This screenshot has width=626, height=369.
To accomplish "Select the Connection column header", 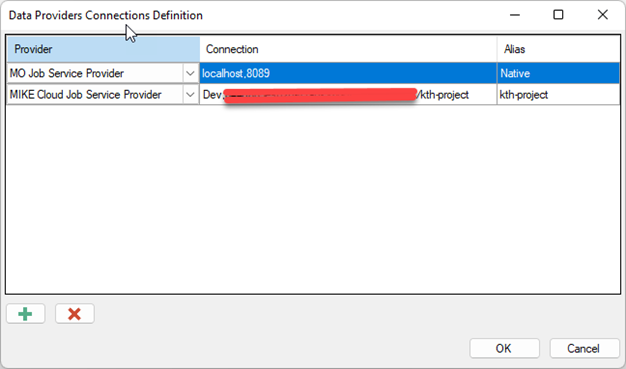I will point(348,50).
